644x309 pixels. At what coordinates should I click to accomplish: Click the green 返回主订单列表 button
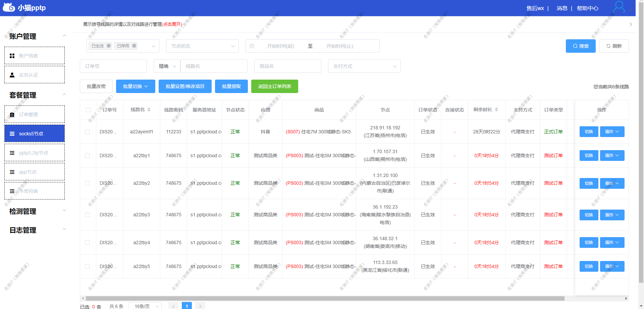tap(274, 86)
